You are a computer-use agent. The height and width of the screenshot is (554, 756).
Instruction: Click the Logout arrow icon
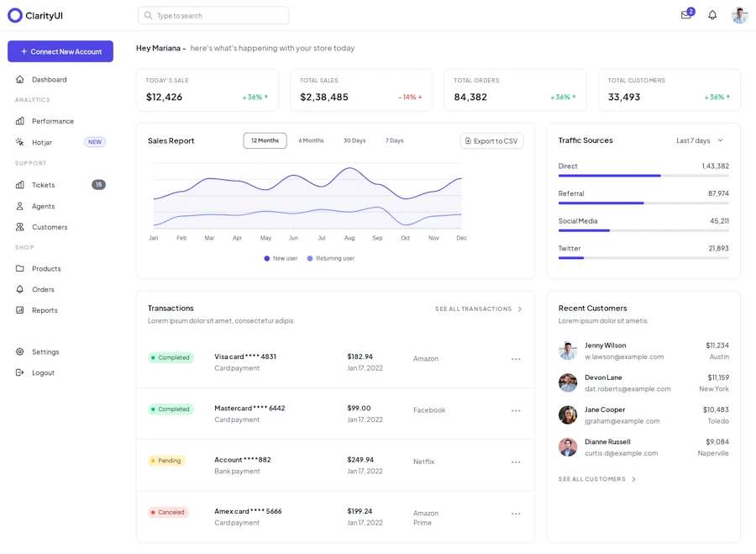coord(20,372)
